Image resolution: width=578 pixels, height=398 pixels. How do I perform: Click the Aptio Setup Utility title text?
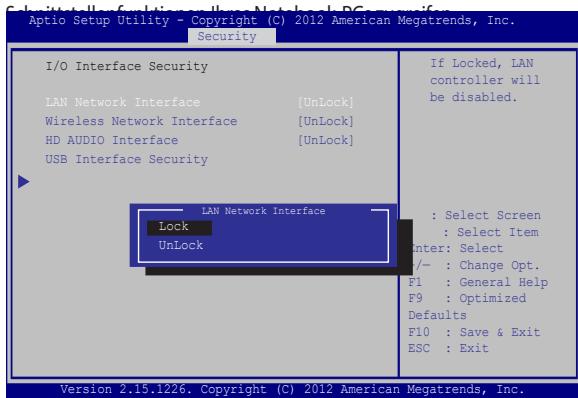(x=272, y=20)
